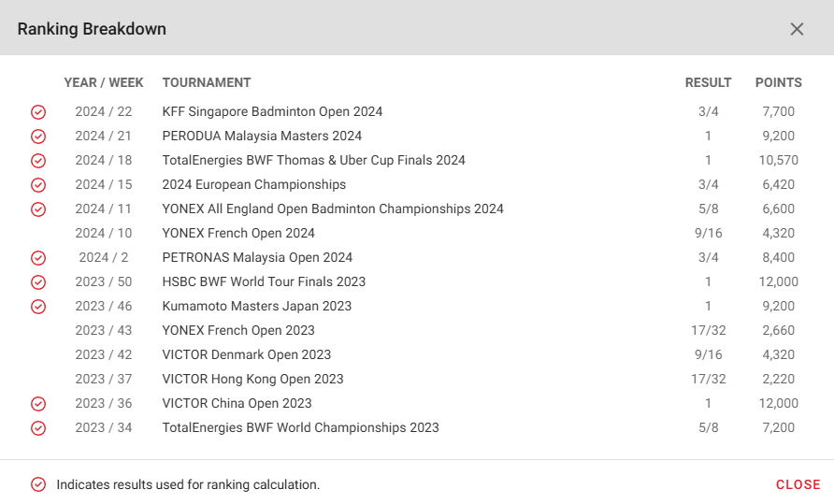
Task: Select the YONEX French Open 2024 row
Action: [417, 233]
